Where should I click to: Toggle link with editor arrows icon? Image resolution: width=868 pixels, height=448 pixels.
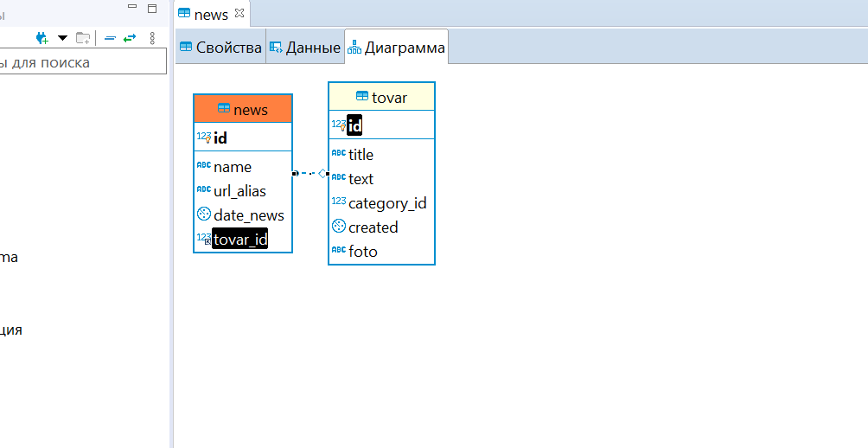(x=130, y=38)
